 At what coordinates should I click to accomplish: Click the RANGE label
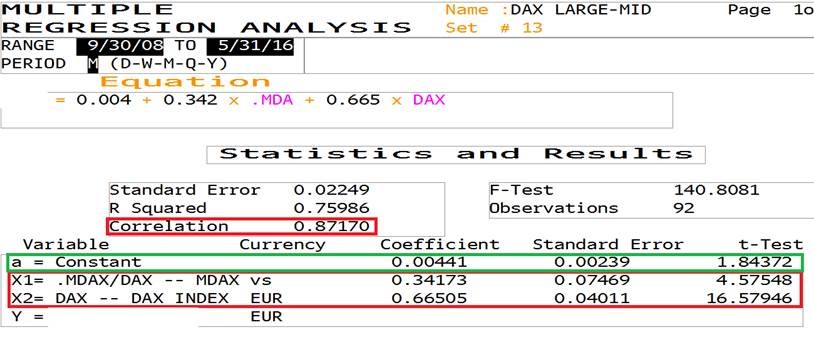(28, 46)
